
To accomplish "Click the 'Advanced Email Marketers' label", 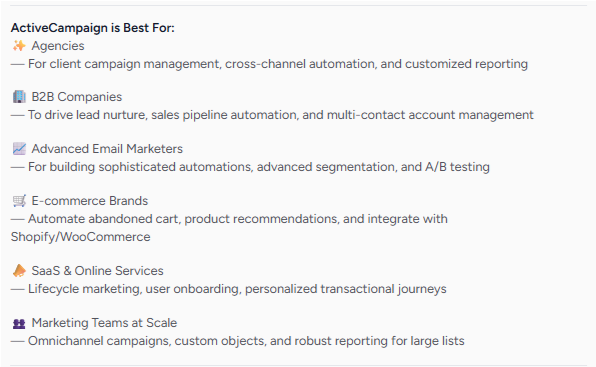I will point(107,149).
